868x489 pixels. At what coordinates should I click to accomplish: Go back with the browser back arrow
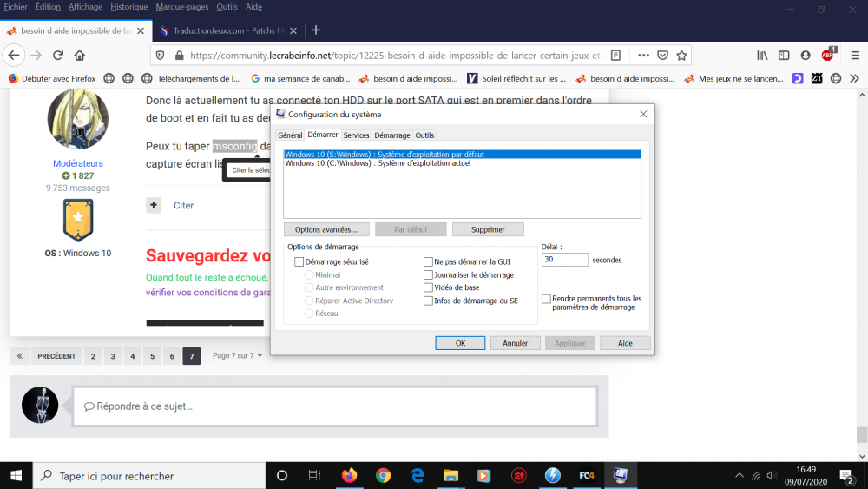(x=14, y=56)
